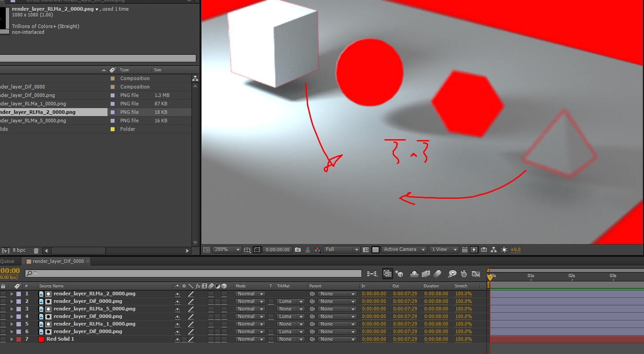Screen dimensions: 644x354
Task: Toggle 3D layer switch for layer 1
Action: pyautogui.click(x=224, y=294)
